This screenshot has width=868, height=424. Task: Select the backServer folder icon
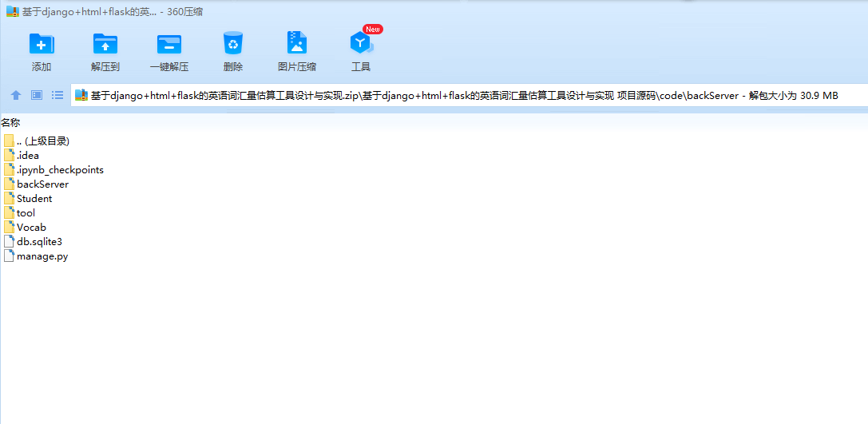point(9,184)
